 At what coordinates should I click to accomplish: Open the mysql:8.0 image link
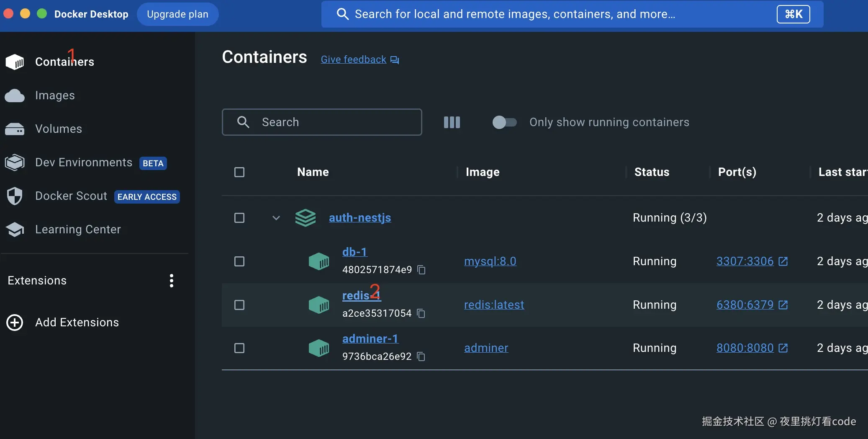(x=490, y=261)
